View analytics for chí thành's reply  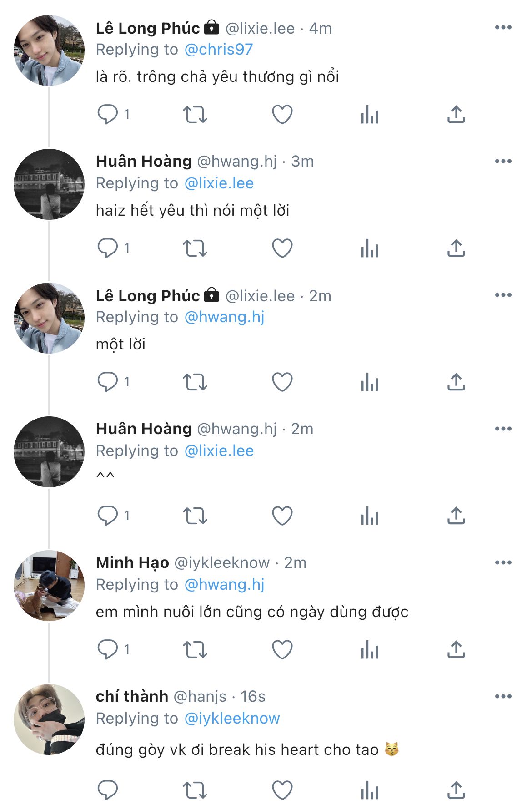click(369, 790)
